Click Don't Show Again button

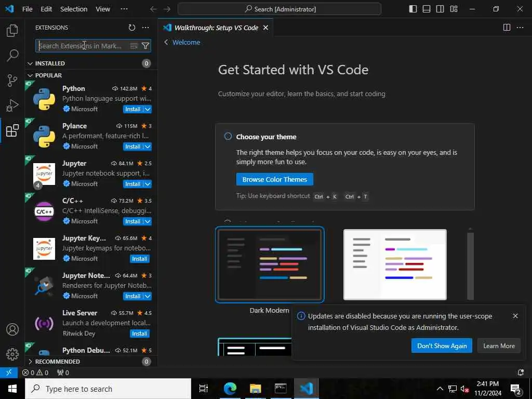coord(442,345)
